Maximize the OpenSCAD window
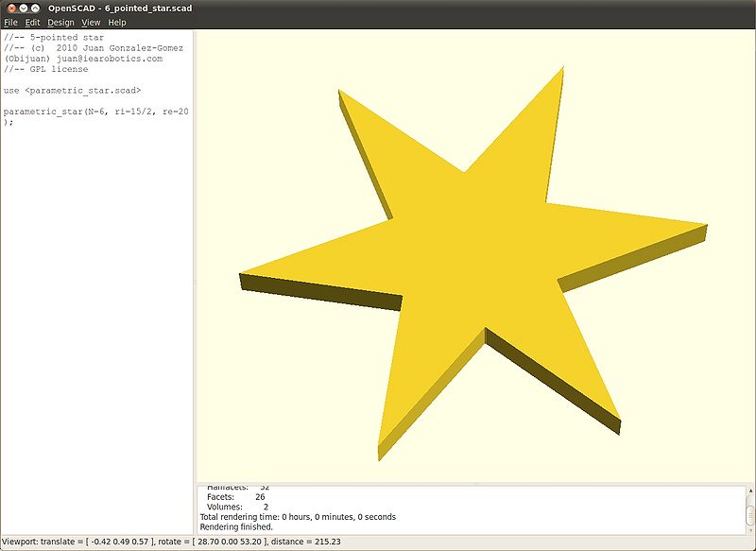756x551 pixels. (x=36, y=8)
